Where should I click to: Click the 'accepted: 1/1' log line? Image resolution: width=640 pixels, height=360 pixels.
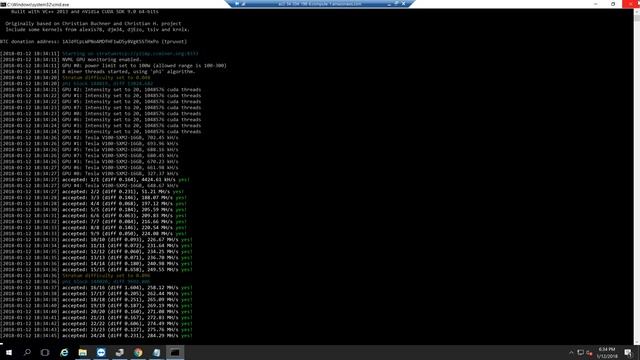[95, 180]
